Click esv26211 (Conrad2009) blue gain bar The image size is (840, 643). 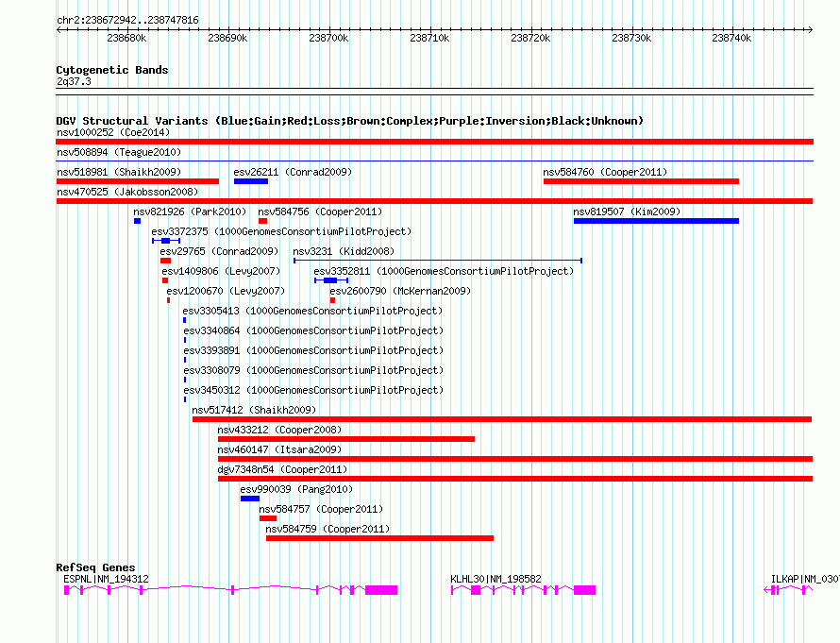point(251,181)
